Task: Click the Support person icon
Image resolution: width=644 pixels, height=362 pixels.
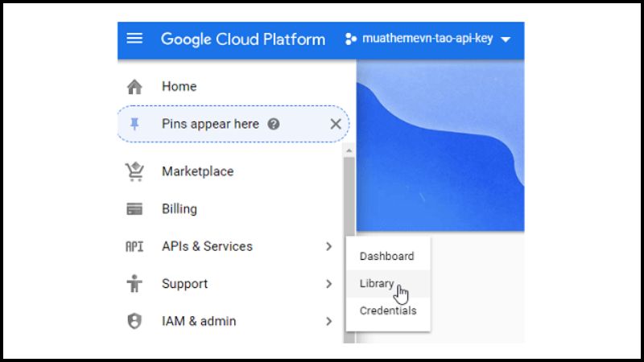Action: [x=134, y=284]
